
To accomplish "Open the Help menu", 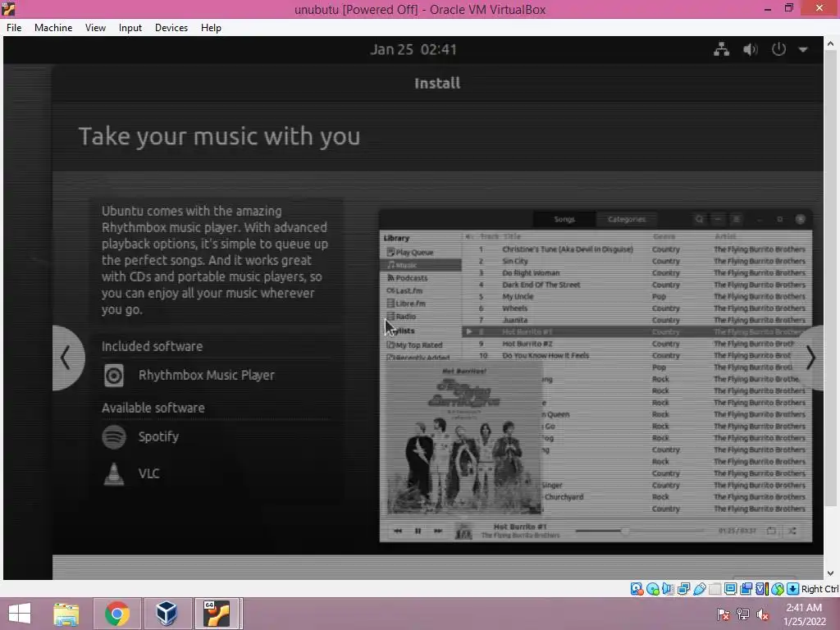I will point(211,28).
